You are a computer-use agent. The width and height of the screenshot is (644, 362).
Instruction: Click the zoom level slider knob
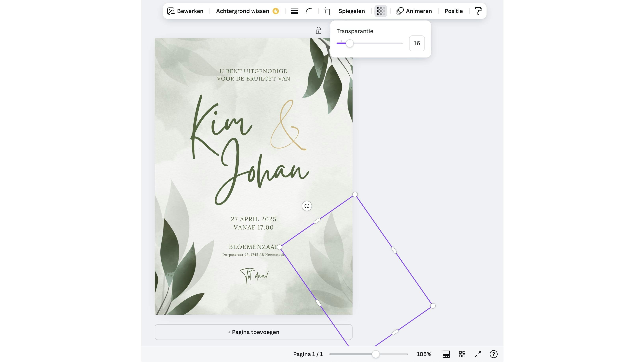[375, 354]
